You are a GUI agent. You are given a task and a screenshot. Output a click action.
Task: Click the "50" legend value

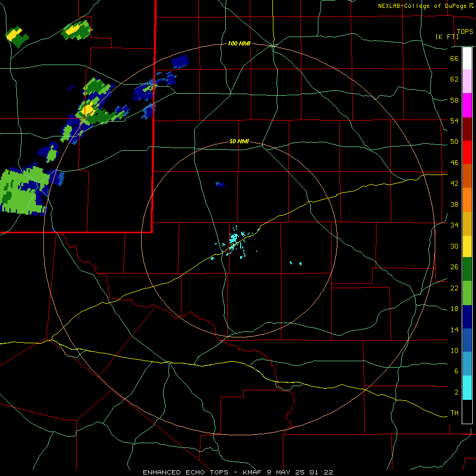[x=454, y=142]
